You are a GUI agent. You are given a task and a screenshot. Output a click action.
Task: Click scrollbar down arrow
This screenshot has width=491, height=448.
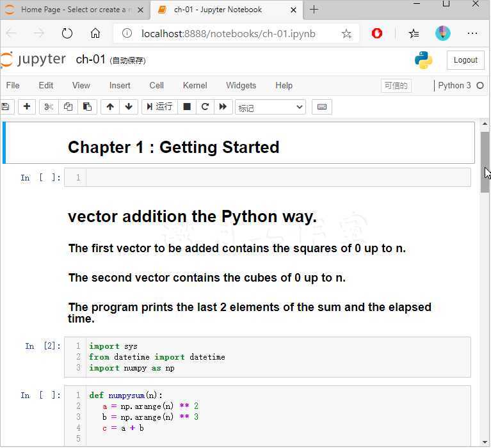point(485,442)
